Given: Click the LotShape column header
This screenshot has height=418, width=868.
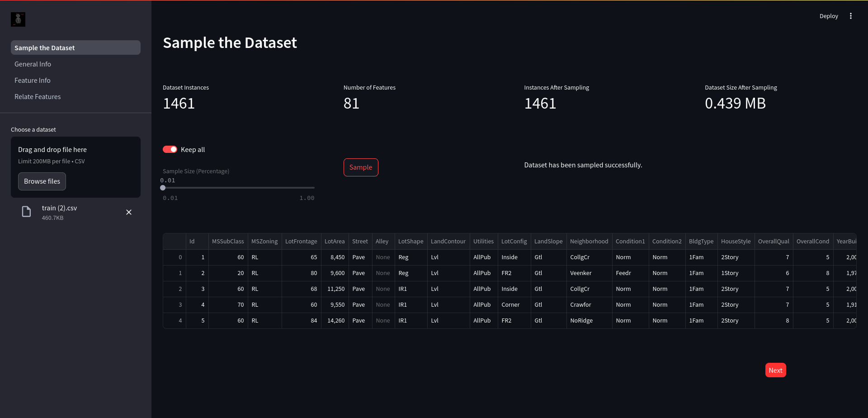Looking at the screenshot, I should pos(411,241).
